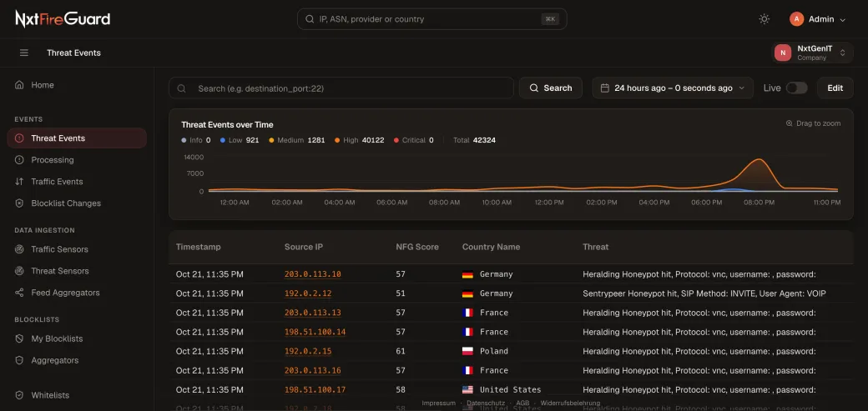Click the Home house icon
This screenshot has width=868, height=411.
click(x=19, y=85)
